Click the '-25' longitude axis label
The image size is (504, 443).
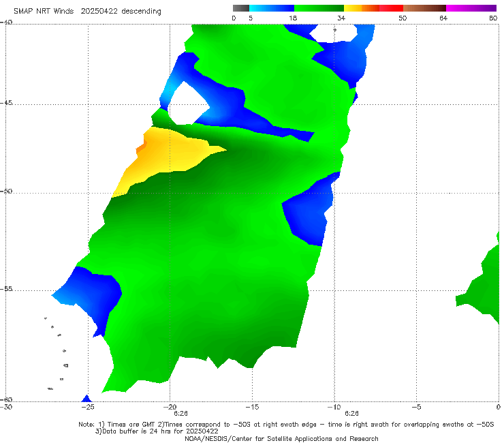[x=88, y=407]
